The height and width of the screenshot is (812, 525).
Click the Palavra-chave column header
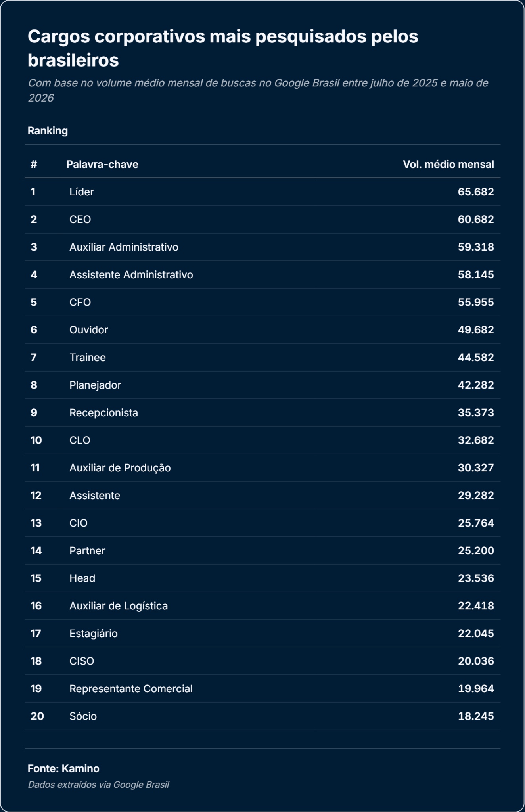[x=102, y=164]
